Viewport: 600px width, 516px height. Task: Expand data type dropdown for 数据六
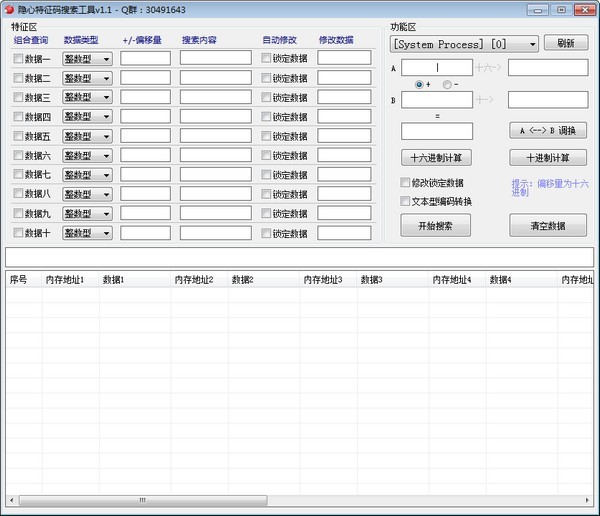87,156
